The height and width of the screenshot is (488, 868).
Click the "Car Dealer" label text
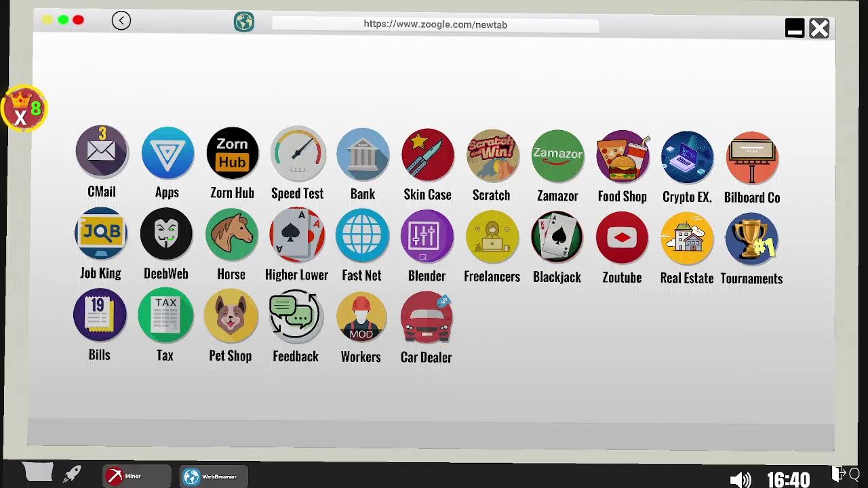coord(426,357)
